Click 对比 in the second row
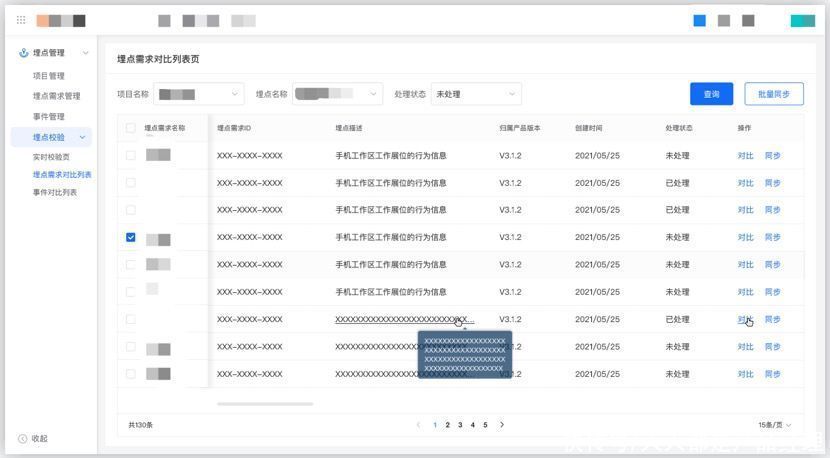The width and height of the screenshot is (830, 458). pyautogui.click(x=745, y=183)
